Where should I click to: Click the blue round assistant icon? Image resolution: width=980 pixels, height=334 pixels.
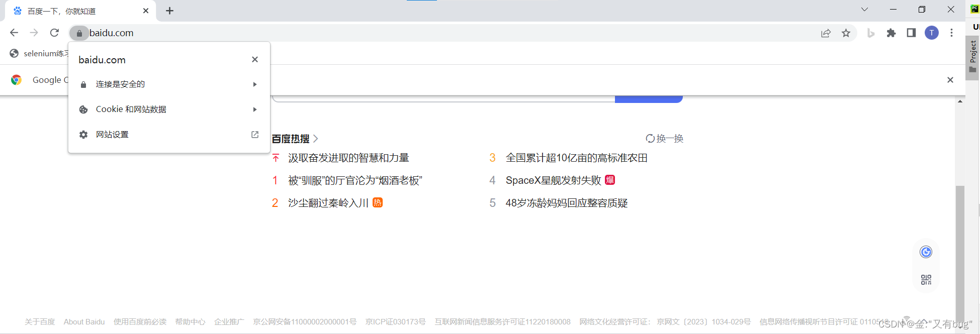point(926,252)
